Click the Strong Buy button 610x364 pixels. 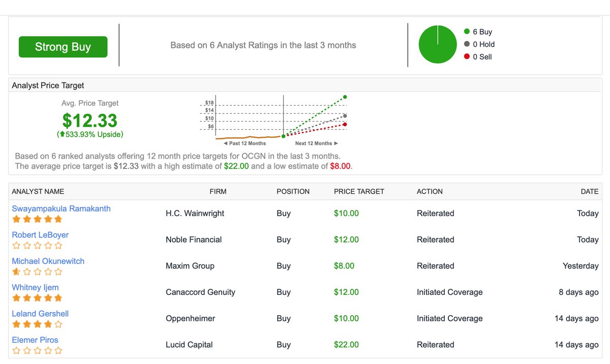(x=63, y=47)
